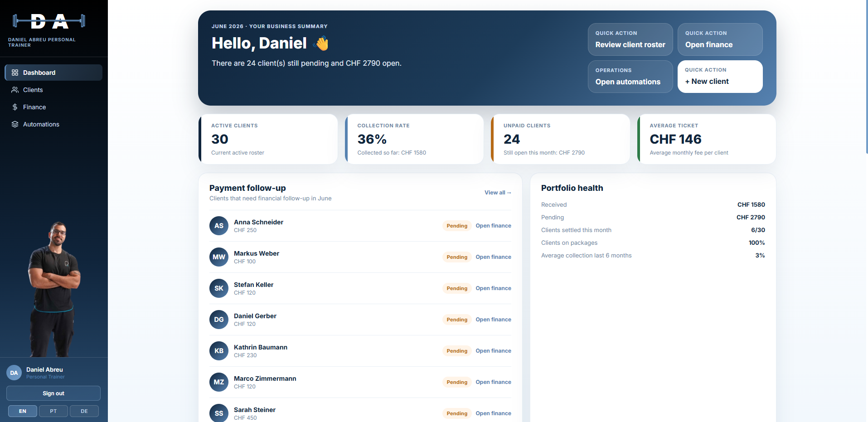Click Stefan Keller's SK avatar
The height and width of the screenshot is (422, 868).
(x=219, y=288)
